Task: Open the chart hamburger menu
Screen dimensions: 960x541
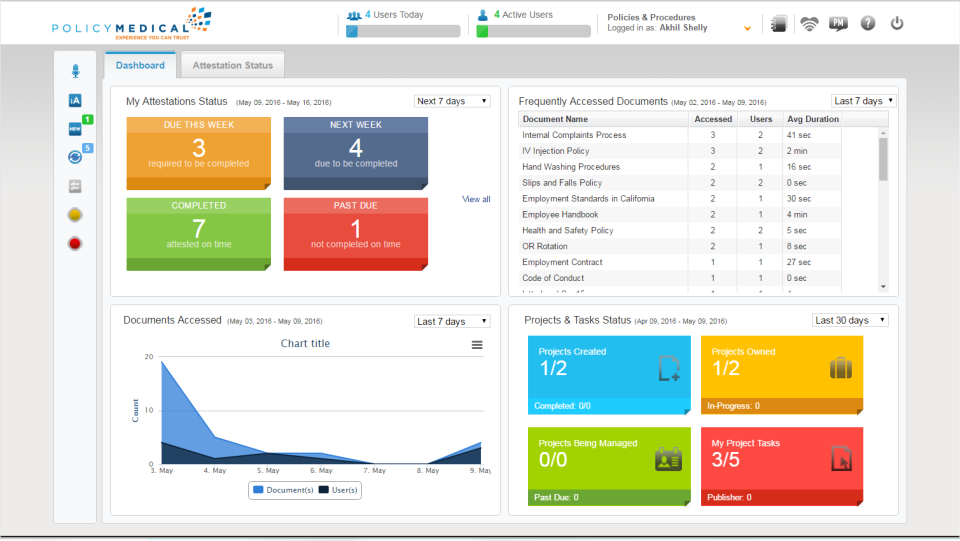Action: 477,344
